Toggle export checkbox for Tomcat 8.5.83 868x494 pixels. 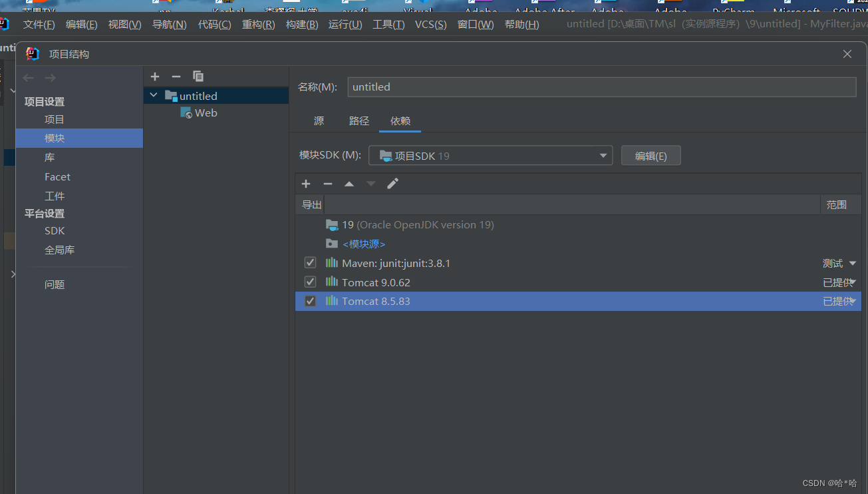pos(310,301)
